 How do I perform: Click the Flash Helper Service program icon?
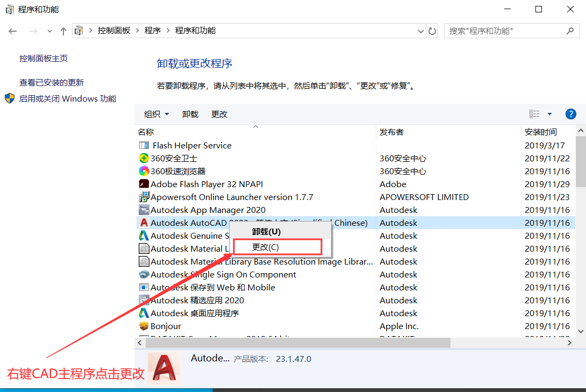click(x=144, y=145)
